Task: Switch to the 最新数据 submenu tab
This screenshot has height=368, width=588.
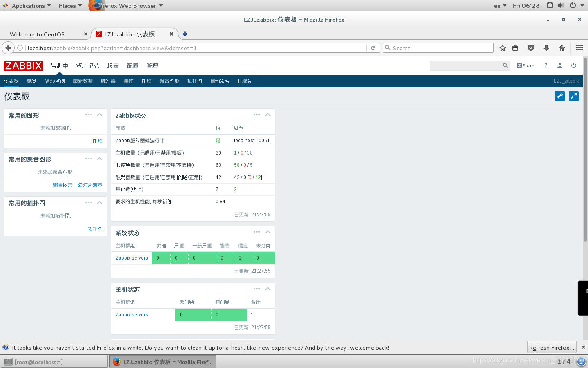Action: (83, 81)
